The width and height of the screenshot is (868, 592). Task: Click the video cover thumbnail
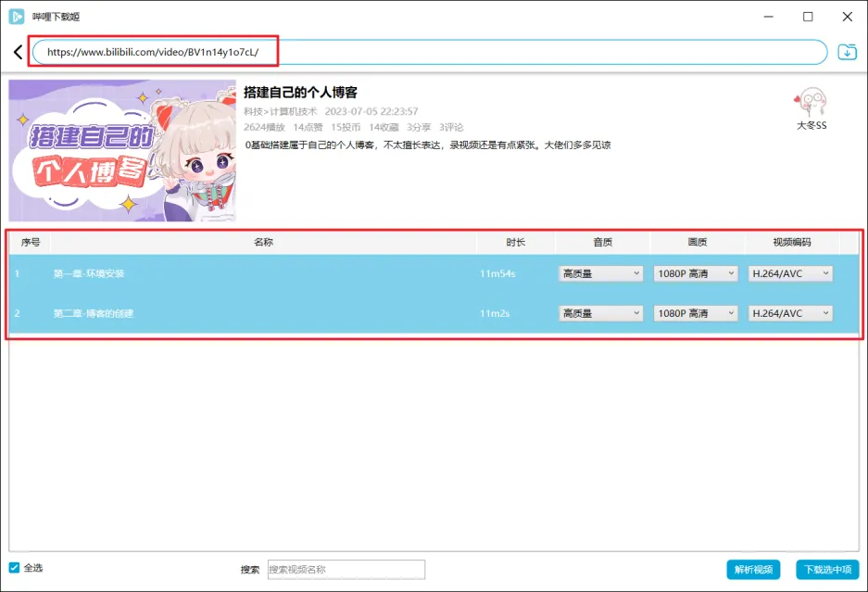pyautogui.click(x=122, y=150)
